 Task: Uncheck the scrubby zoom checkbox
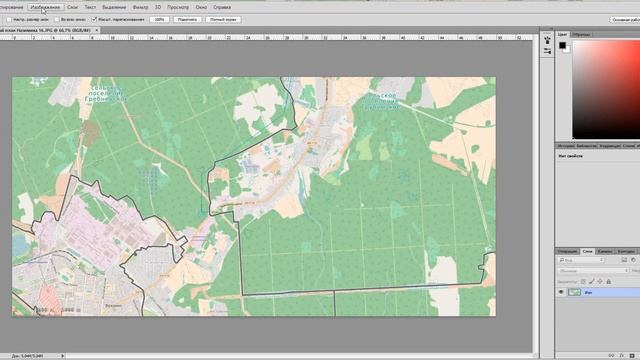click(x=94, y=19)
